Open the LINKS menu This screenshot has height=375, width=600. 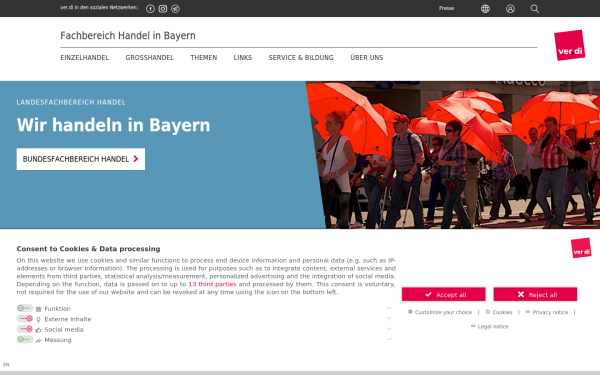point(243,58)
